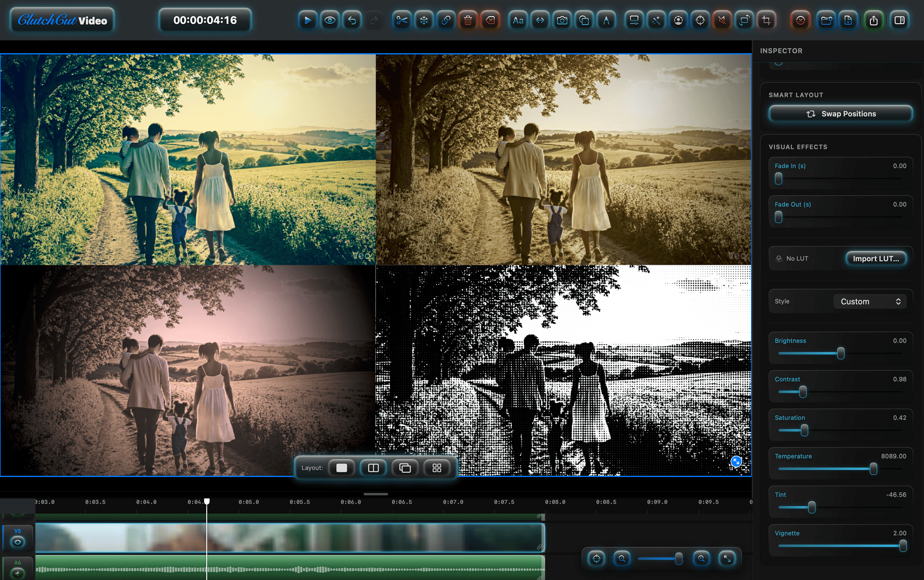
Task: Select the four-grid layout button
Action: pos(437,468)
